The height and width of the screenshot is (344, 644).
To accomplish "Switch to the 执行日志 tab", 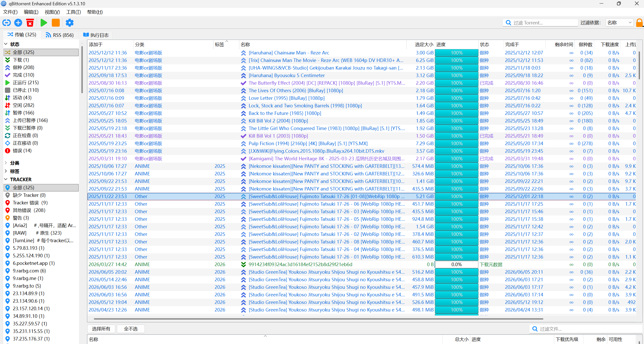I will click(96, 35).
